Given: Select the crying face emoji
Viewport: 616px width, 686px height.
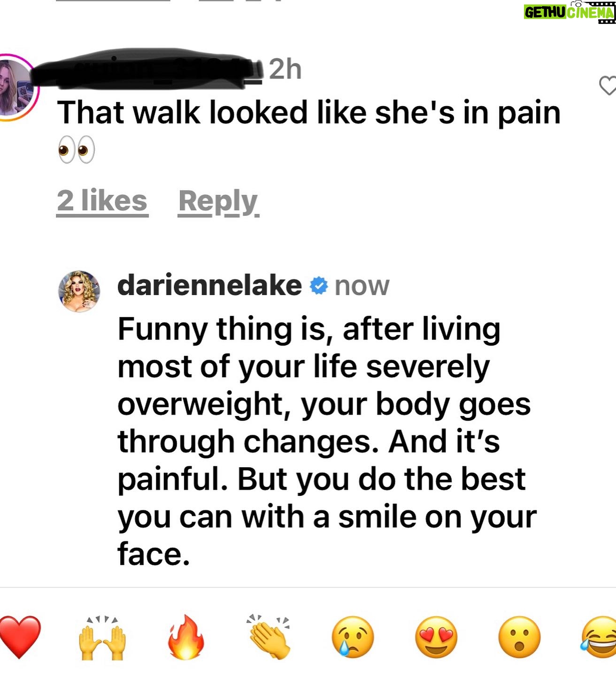Looking at the screenshot, I should [x=353, y=637].
